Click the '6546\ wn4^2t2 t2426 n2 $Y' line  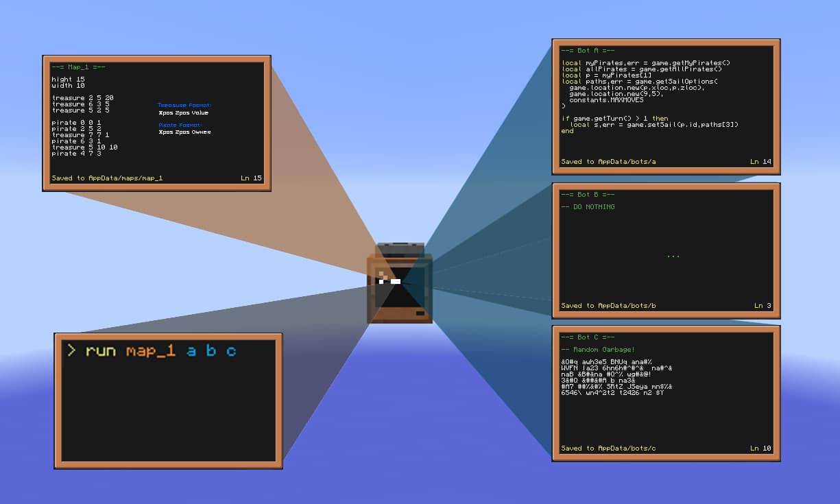coord(613,393)
